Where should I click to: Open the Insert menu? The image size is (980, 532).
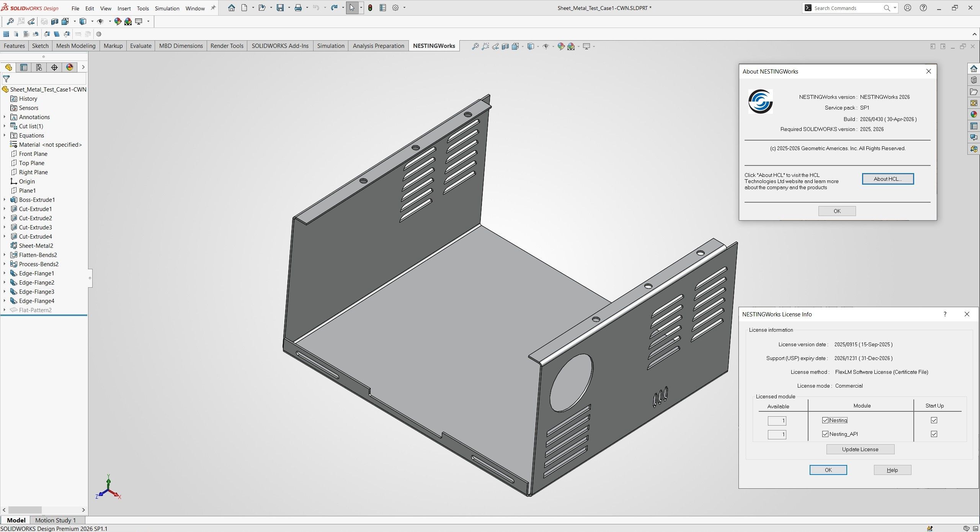point(124,8)
